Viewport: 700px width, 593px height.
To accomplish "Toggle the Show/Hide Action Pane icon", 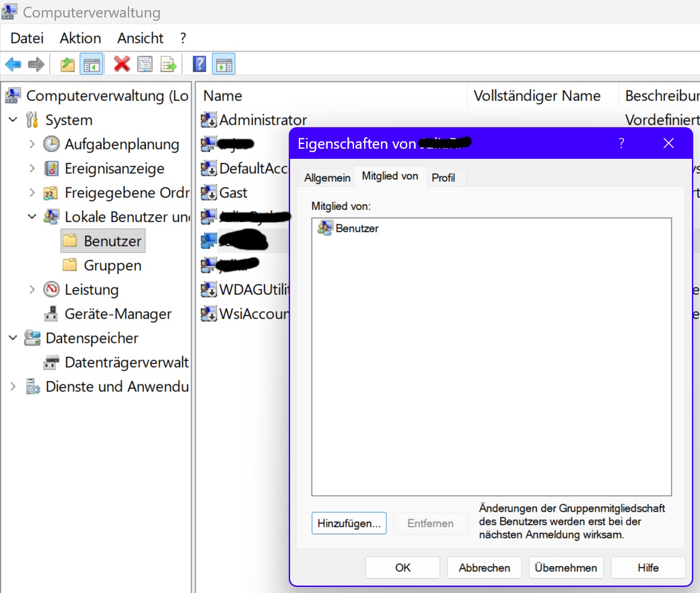I will click(x=223, y=64).
